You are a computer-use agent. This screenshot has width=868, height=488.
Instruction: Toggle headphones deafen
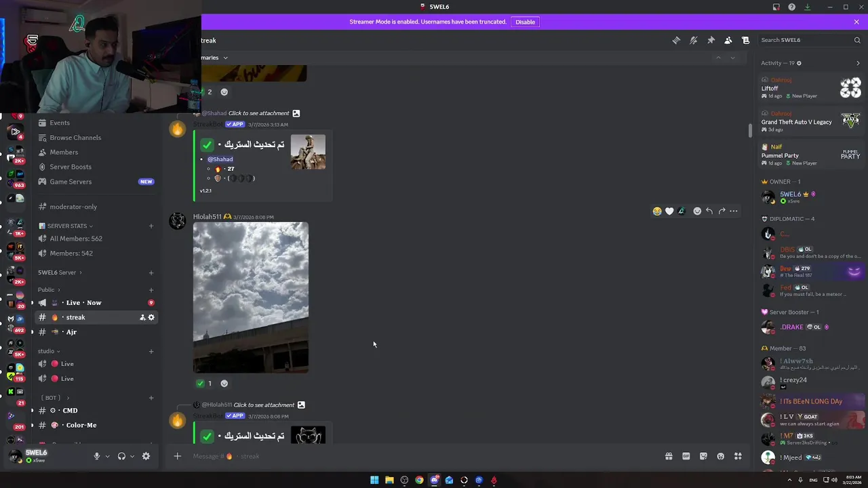point(121,456)
